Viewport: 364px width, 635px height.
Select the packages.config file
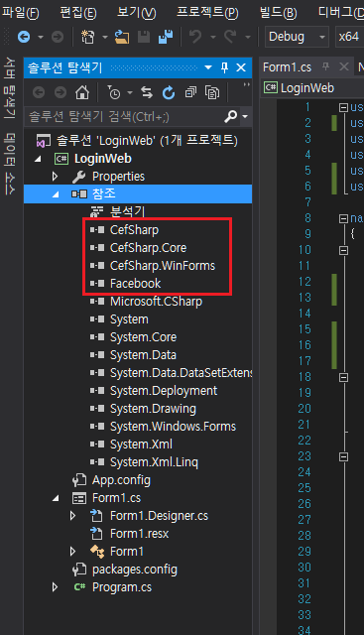click(125, 570)
